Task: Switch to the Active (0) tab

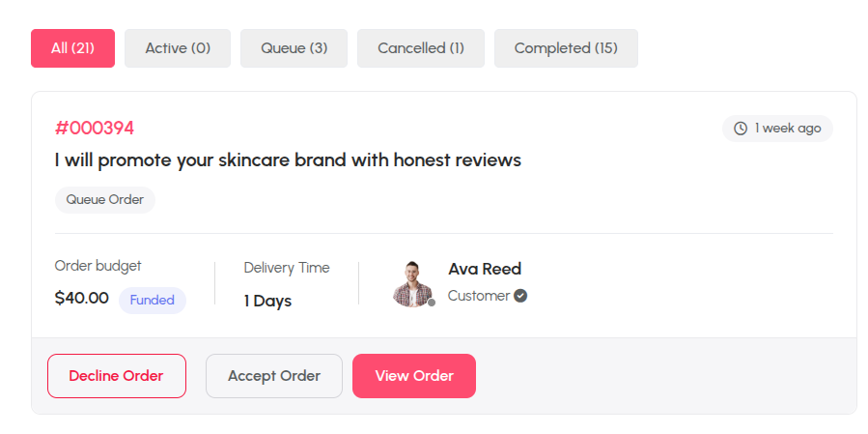Action: pos(178,48)
